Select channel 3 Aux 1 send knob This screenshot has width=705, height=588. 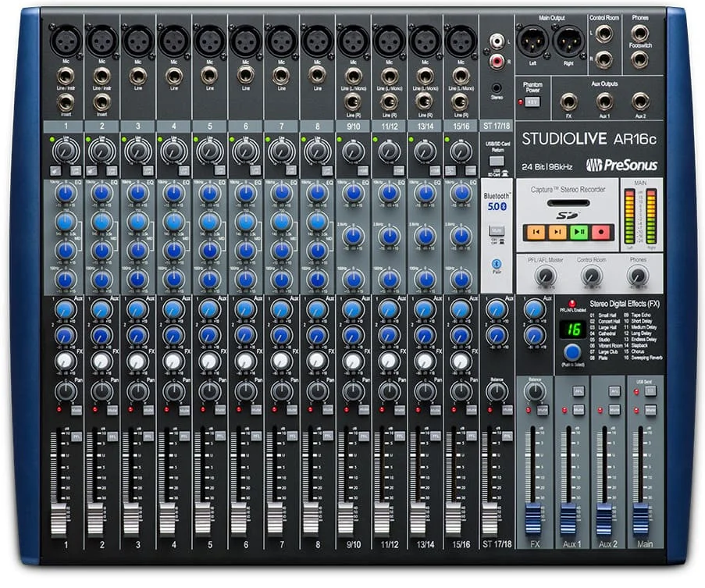137,309
